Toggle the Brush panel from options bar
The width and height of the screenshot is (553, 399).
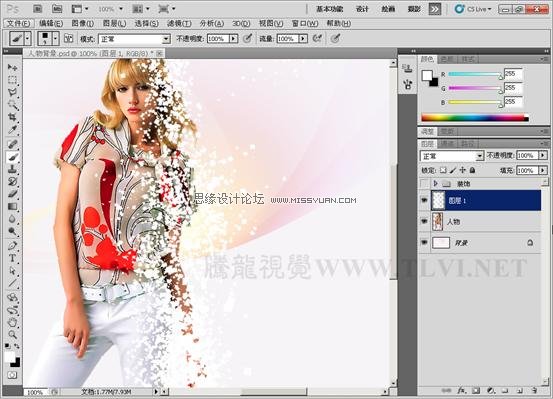click(68, 38)
